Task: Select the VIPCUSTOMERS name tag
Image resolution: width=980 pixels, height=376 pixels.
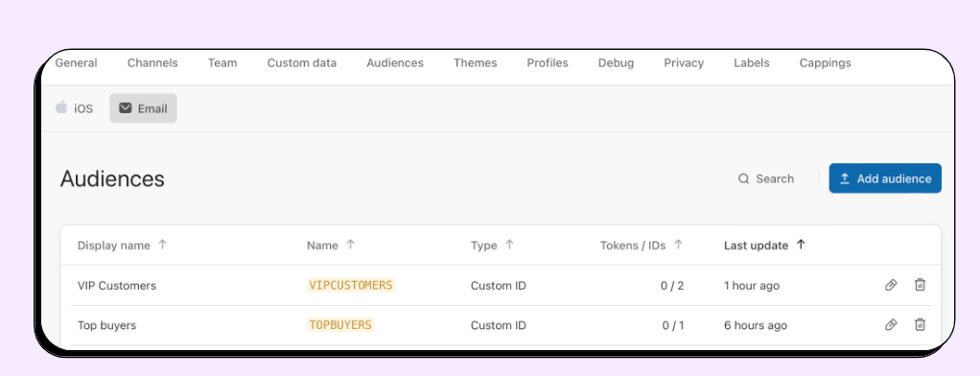Action: click(x=351, y=285)
